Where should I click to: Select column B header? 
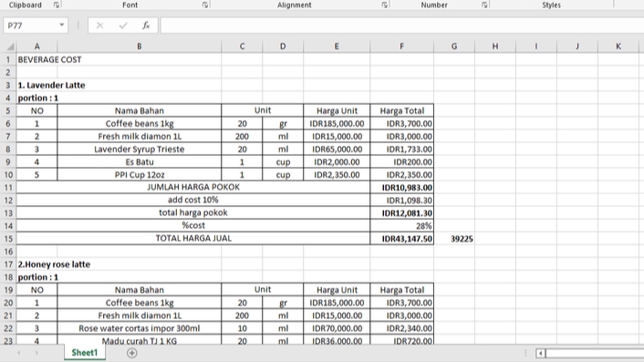tap(140, 47)
